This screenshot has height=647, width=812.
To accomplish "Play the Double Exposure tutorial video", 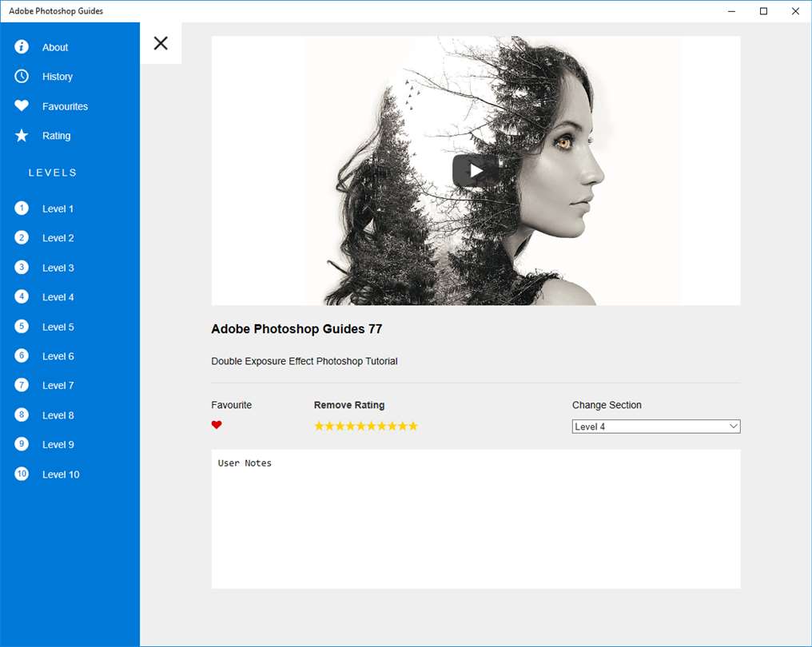I will click(x=476, y=170).
